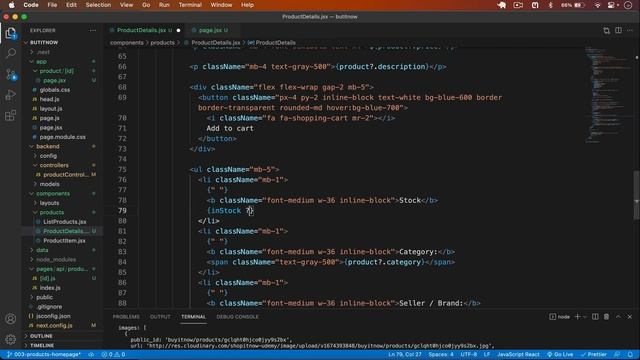Image resolution: width=640 pixels, height=360 pixels.
Task: Expand the config folder
Action: coord(48,156)
